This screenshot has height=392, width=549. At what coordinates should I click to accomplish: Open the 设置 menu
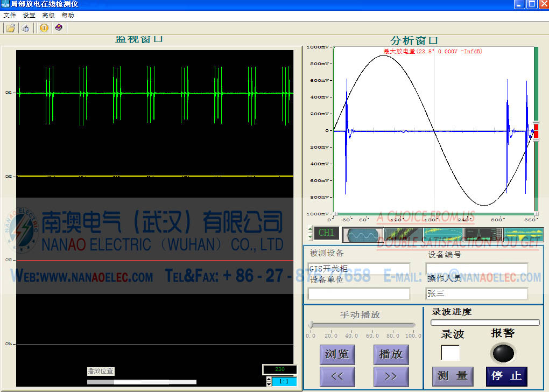[x=29, y=15]
